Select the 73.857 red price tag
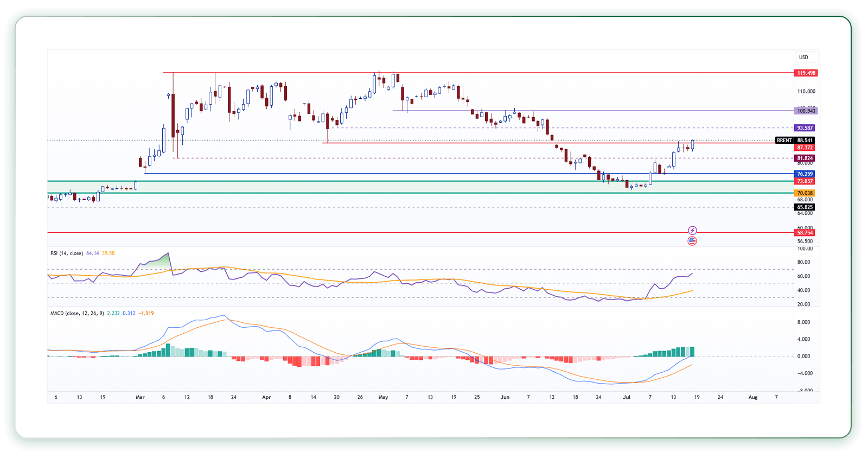Viewport: 868px width, 458px height. coord(805,181)
